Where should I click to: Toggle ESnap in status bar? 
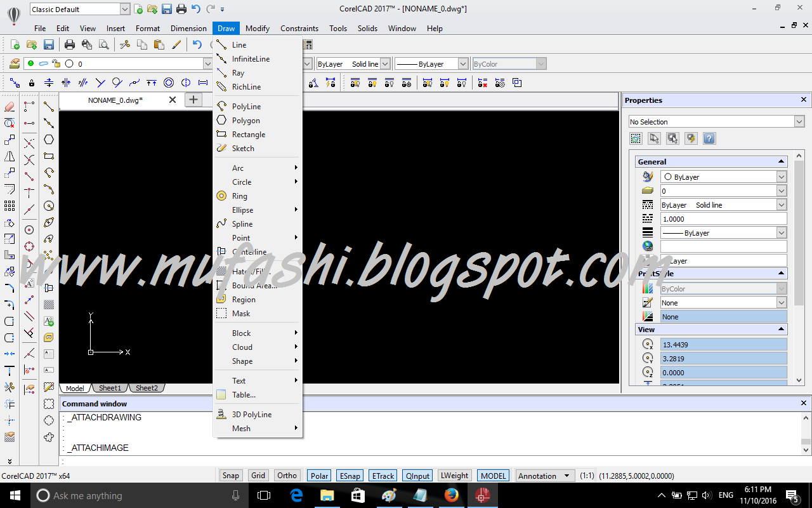point(350,476)
